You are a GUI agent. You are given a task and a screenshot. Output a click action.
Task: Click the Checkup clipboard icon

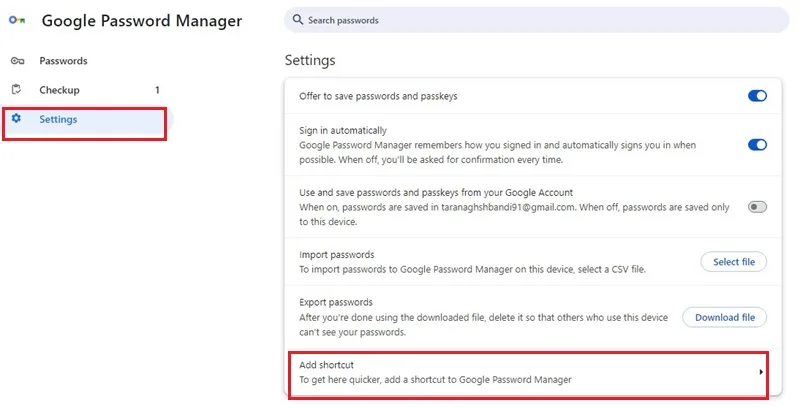(x=17, y=90)
